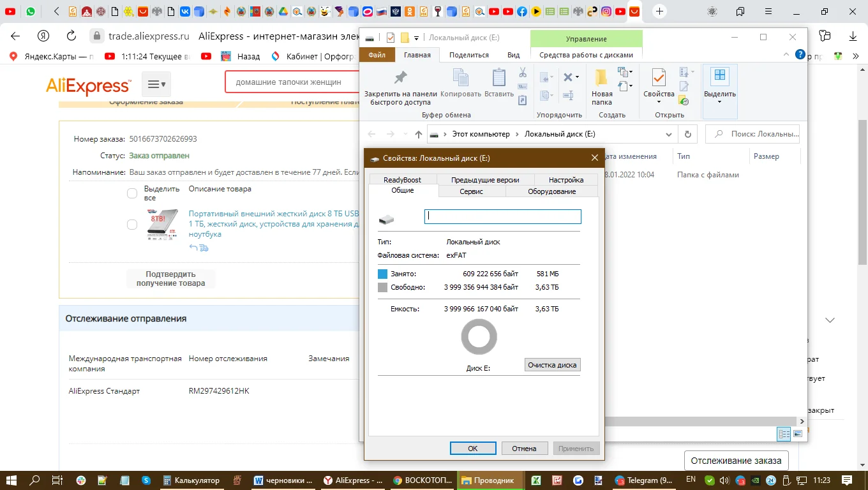Click tracking number RM297429612HK
This screenshot has width=868, height=490.
(x=219, y=391)
